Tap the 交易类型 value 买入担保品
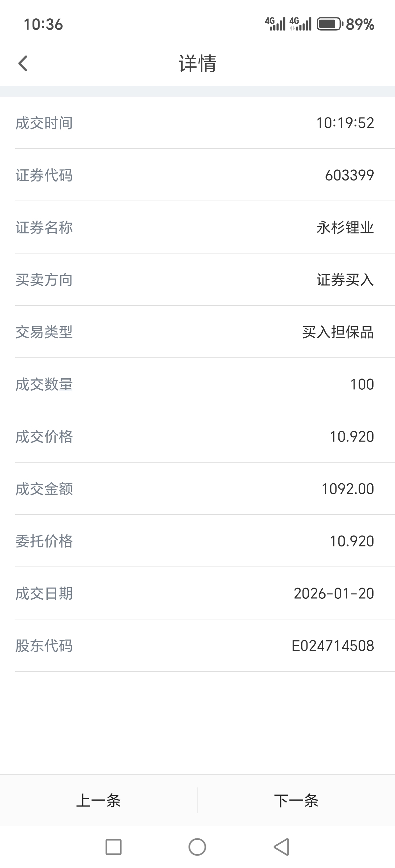The image size is (395, 868). coord(338,332)
